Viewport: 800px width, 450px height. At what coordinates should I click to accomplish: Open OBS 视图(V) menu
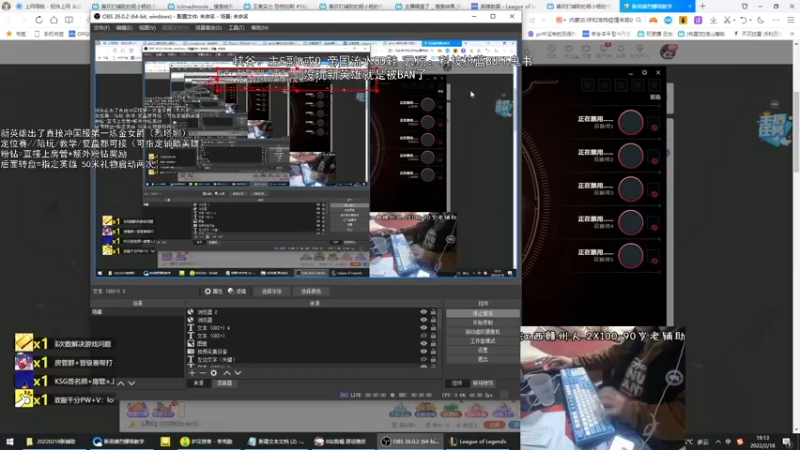tap(147, 28)
